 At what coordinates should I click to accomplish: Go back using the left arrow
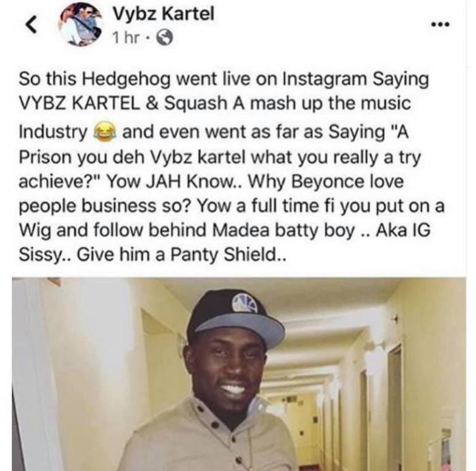coord(31,24)
